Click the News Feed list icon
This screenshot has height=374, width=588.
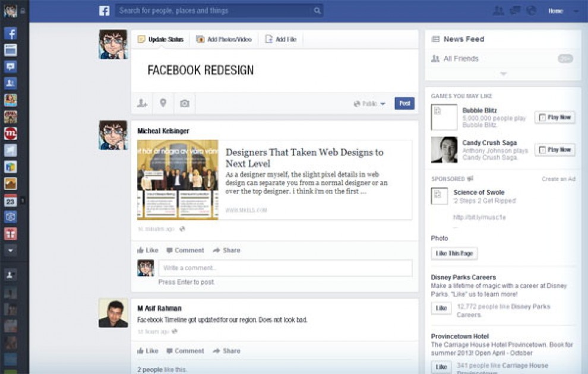tap(435, 39)
